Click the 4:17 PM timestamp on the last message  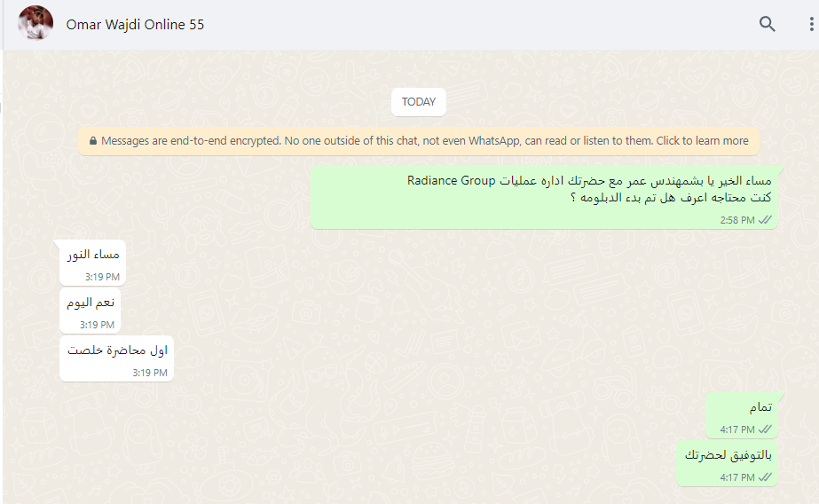737,477
